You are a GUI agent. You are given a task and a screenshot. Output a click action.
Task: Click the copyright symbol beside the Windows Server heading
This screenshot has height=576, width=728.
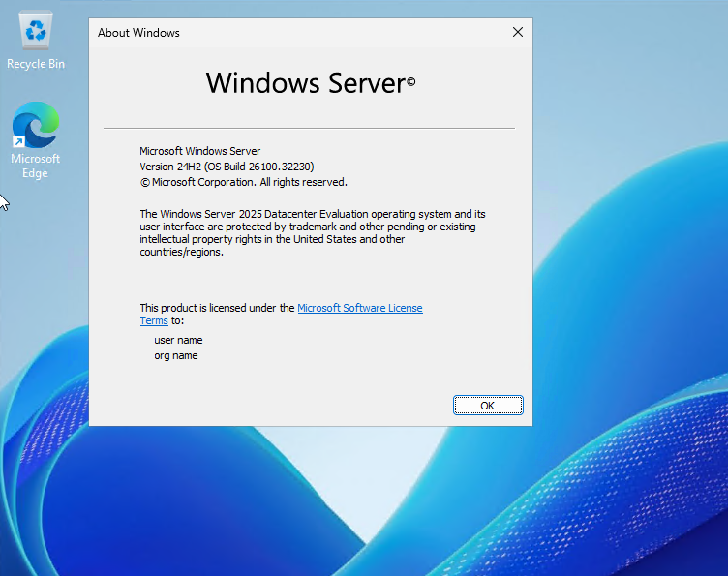[410, 82]
